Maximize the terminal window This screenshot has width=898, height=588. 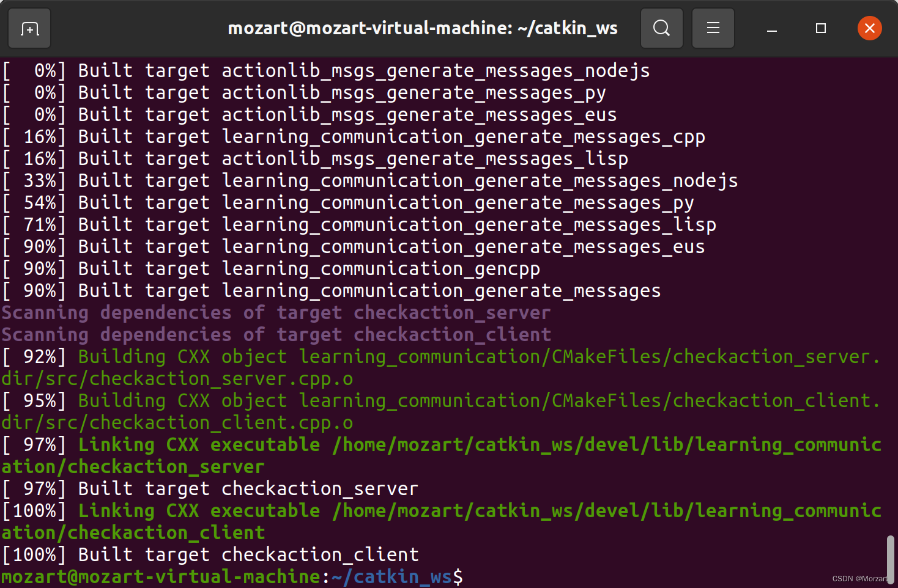pos(821,29)
